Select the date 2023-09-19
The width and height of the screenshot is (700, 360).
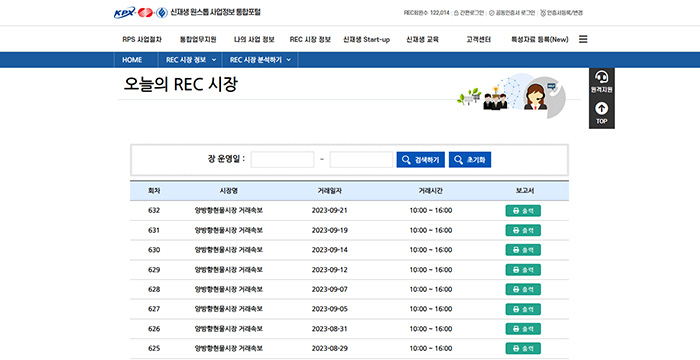(329, 230)
